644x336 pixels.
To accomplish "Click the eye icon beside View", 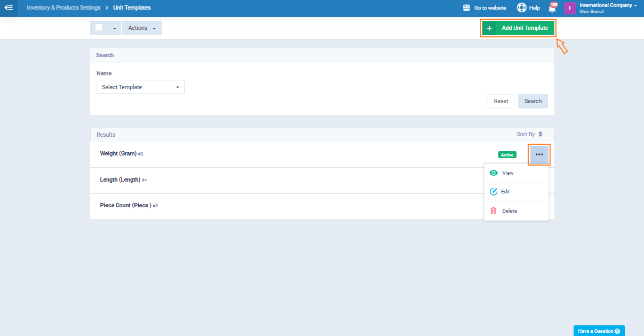I will click(x=494, y=173).
